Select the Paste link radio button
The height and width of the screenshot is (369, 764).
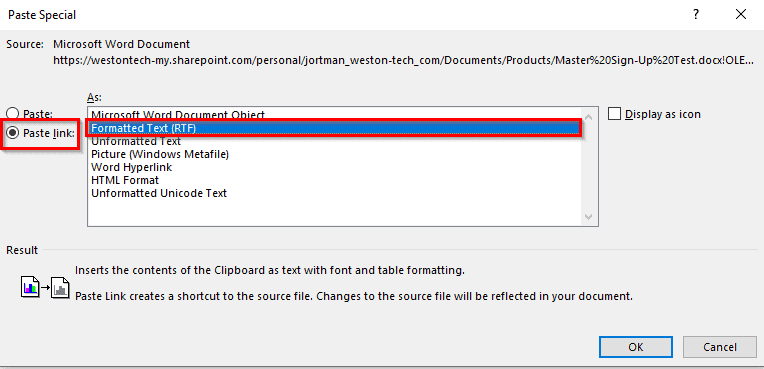pos(14,133)
